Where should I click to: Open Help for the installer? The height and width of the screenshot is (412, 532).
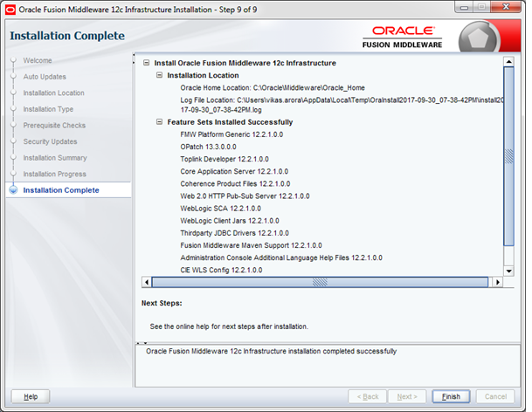coord(31,396)
